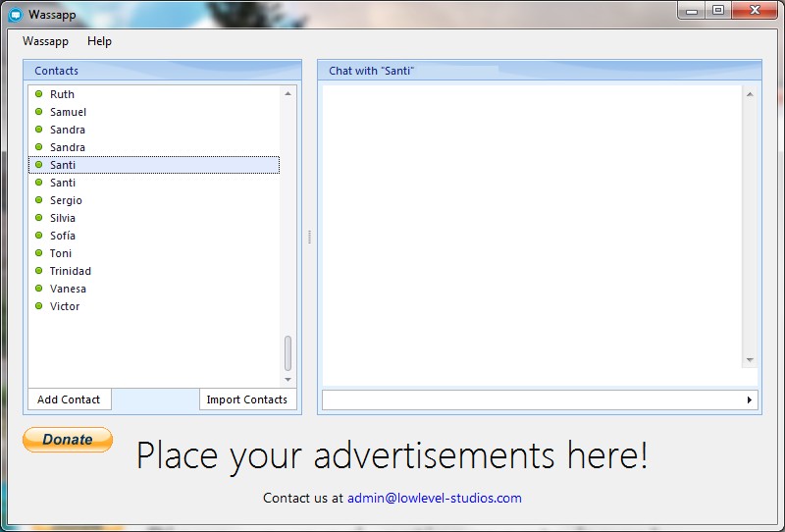Click the yellow Donate button
The image size is (785, 532).
68,440
